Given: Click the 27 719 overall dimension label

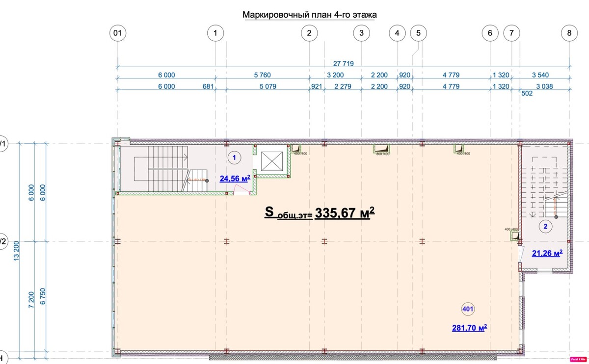Looking at the screenshot, I should click(344, 63).
